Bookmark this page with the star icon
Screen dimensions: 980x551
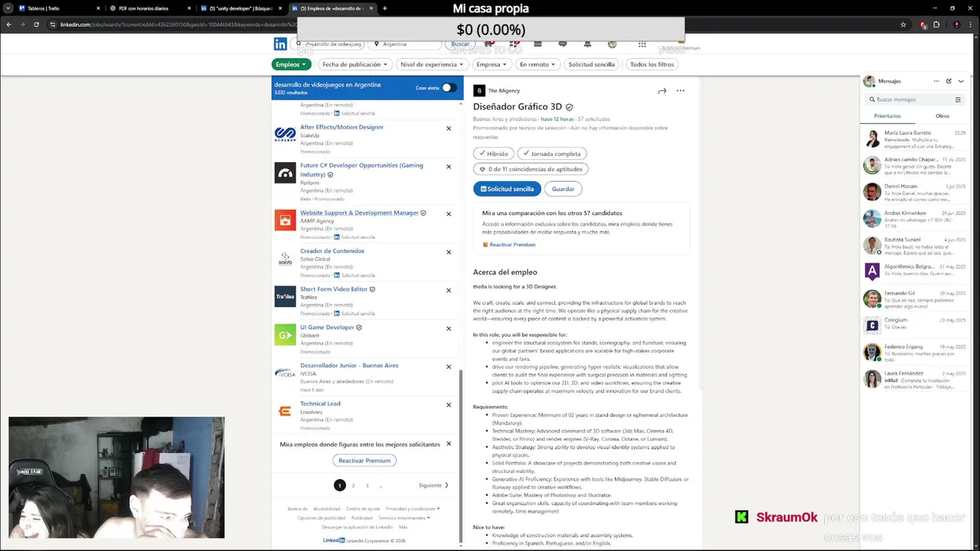(903, 24)
